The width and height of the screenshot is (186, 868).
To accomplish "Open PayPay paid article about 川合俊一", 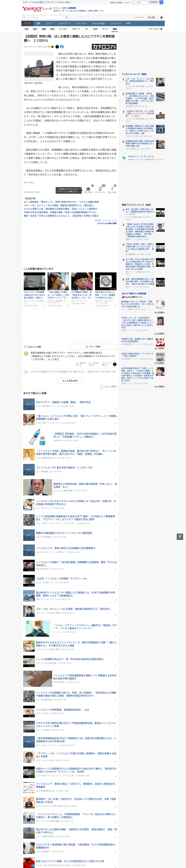I will pos(137,323).
